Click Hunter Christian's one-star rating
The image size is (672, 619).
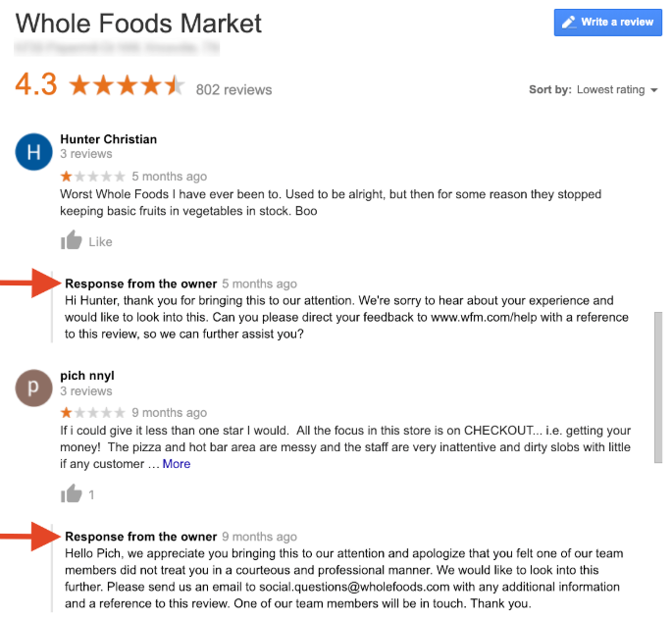(x=92, y=177)
